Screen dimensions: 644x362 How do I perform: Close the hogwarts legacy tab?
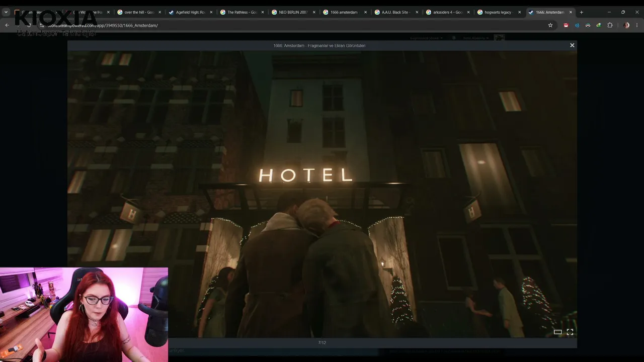520,12
